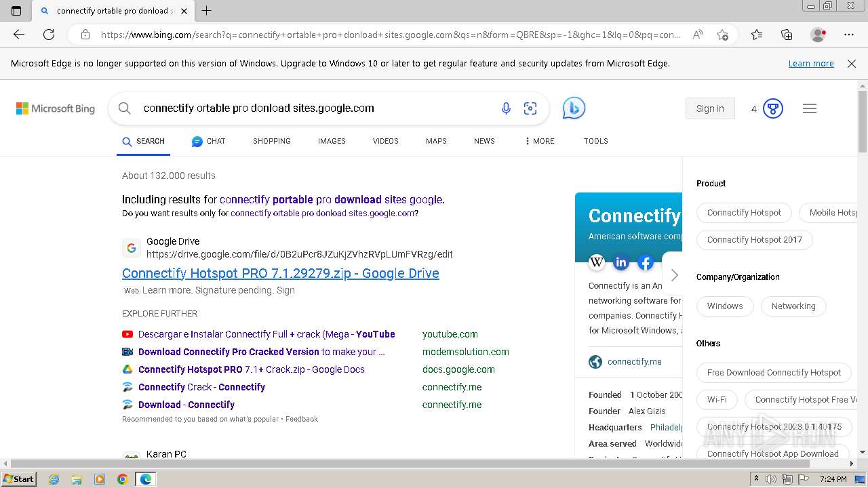The height and width of the screenshot is (488, 868).
Task: Open a new browser tab
Action: point(207,11)
